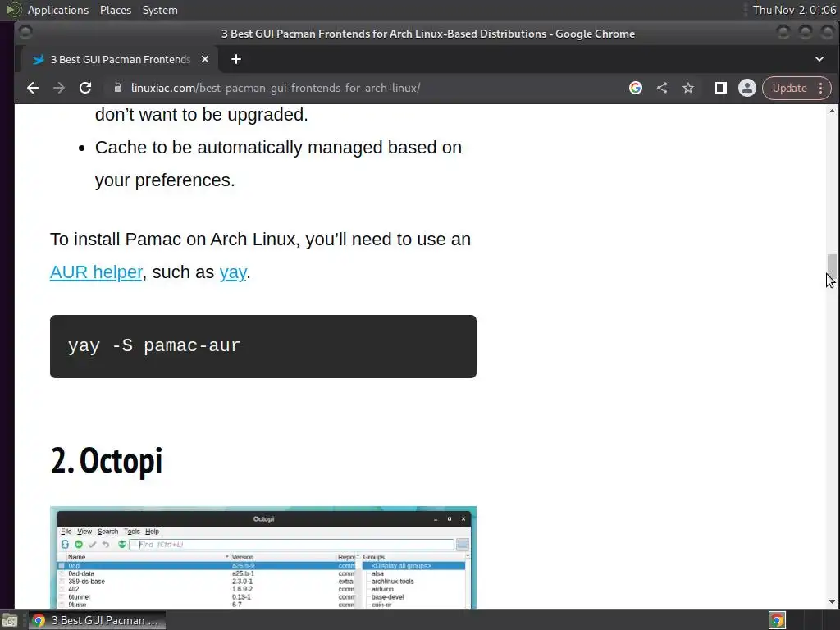Click the forward navigation arrow
Image resolution: width=840 pixels, height=630 pixels.
(59, 88)
